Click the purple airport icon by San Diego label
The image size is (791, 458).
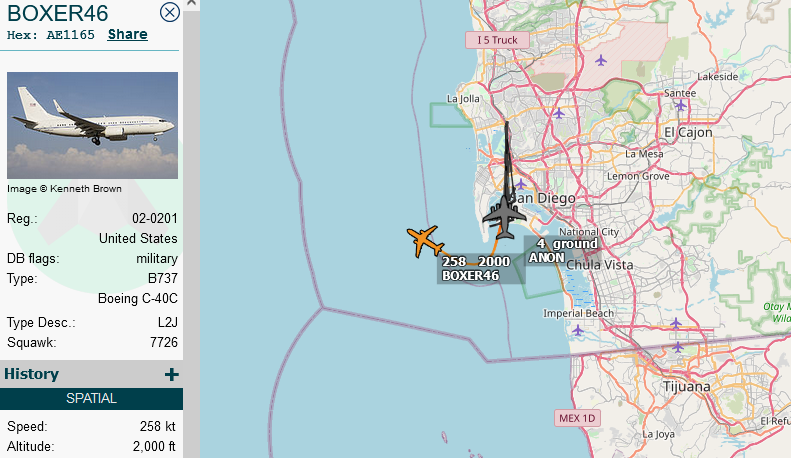tap(521, 184)
